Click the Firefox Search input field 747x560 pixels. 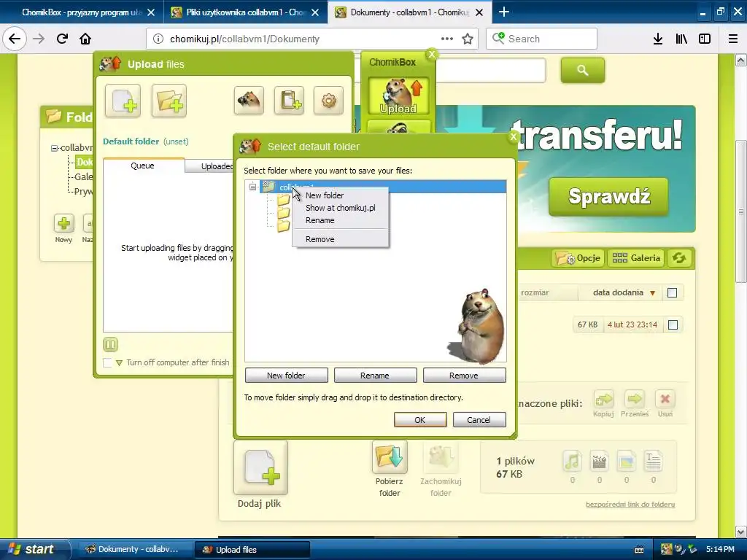[x=542, y=39]
